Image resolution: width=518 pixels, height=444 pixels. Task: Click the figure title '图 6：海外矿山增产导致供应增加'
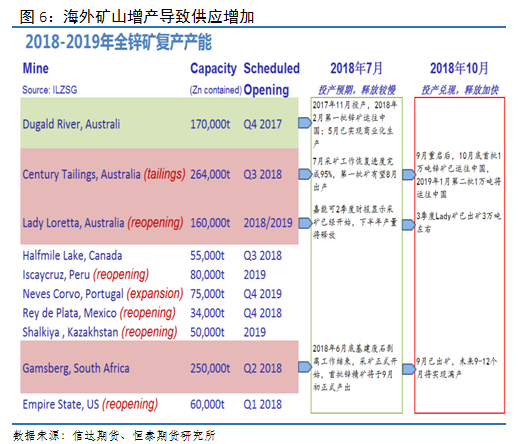pyautogui.click(x=137, y=16)
